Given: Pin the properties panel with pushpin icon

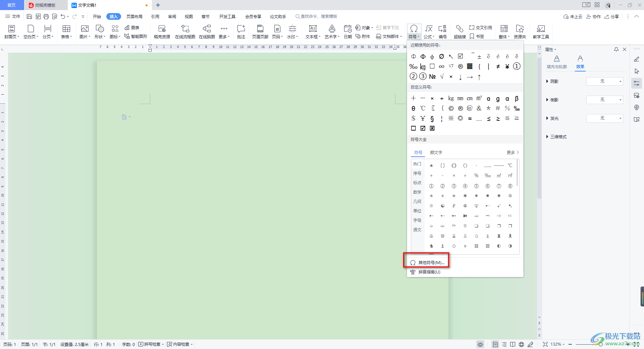Looking at the screenshot, I should point(616,49).
